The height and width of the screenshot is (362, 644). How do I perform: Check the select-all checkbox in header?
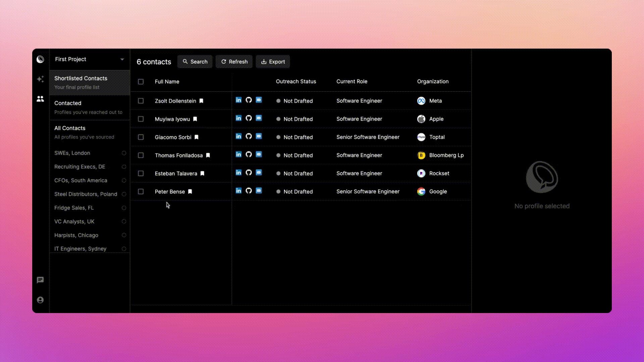pos(141,82)
